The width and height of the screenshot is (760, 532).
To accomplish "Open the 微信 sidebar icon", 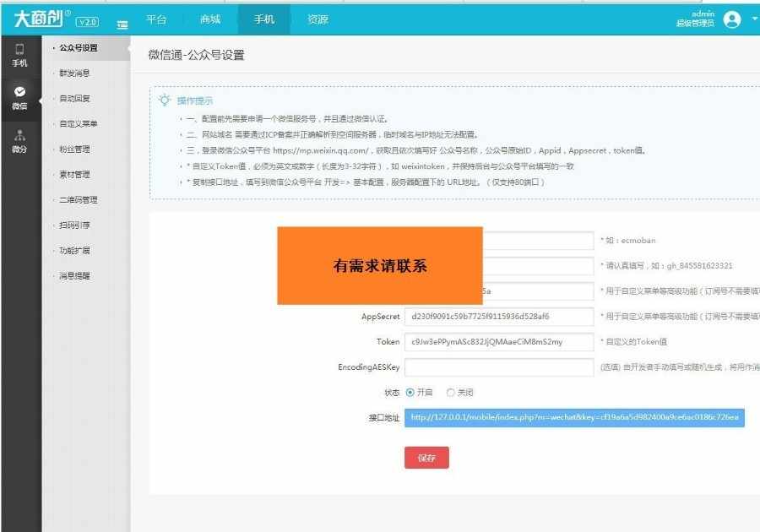I will (x=20, y=98).
